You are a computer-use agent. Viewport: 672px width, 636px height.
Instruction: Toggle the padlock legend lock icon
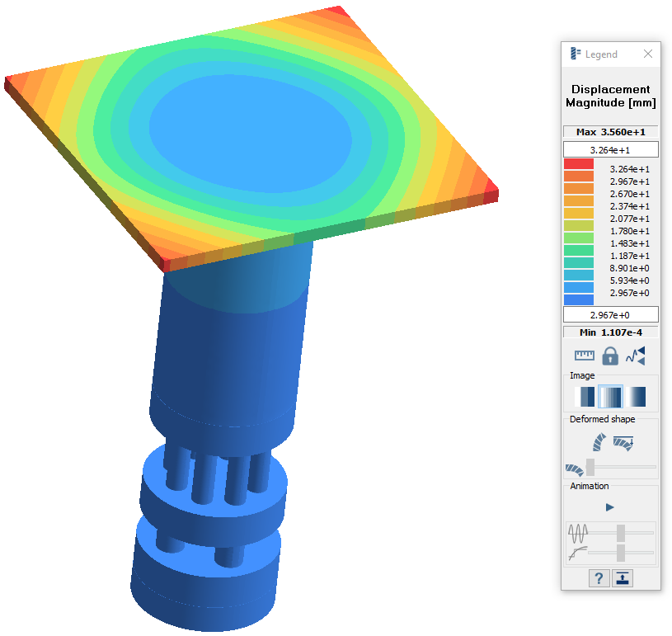(x=609, y=356)
